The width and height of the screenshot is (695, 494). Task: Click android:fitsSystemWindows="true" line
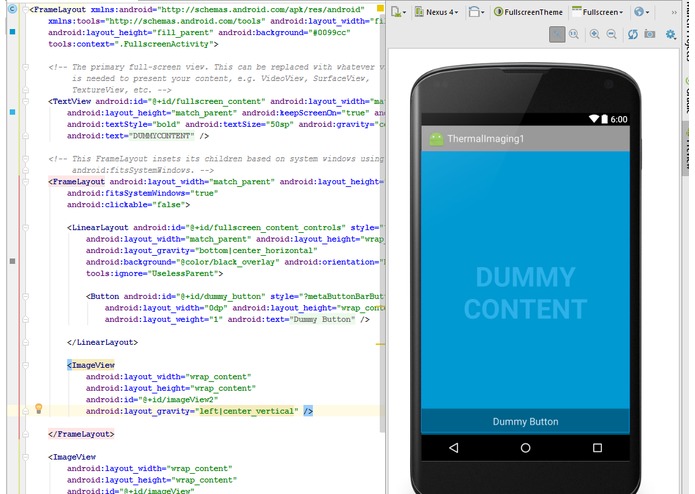(143, 193)
